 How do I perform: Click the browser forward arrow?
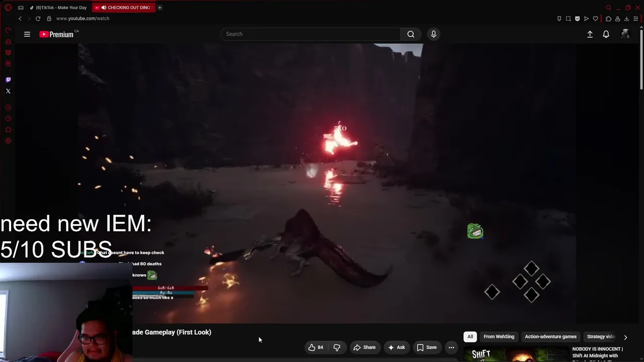29,19
